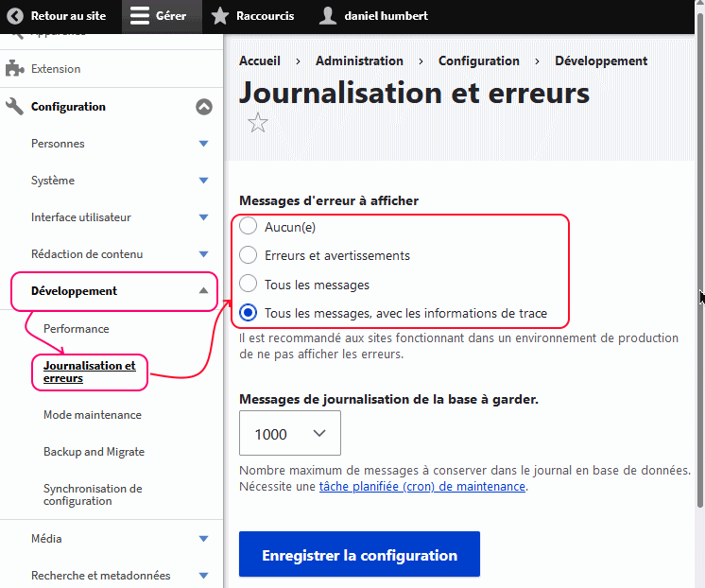The image size is (705, 588).
Task: Open Personnes menu entry
Action: tap(58, 144)
